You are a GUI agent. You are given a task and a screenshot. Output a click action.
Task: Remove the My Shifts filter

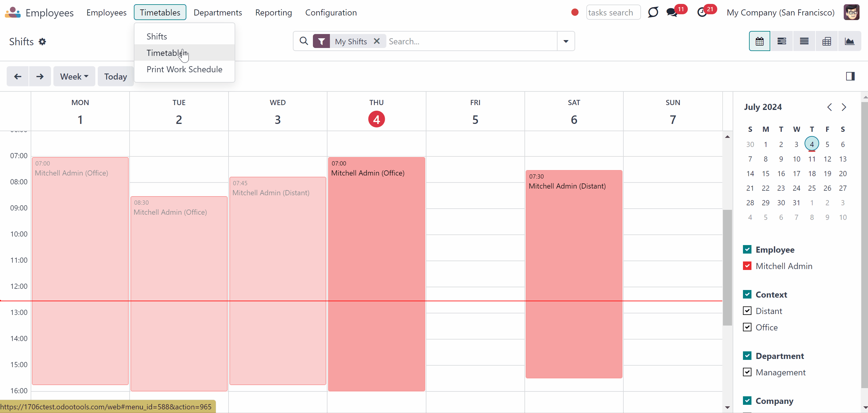click(377, 41)
